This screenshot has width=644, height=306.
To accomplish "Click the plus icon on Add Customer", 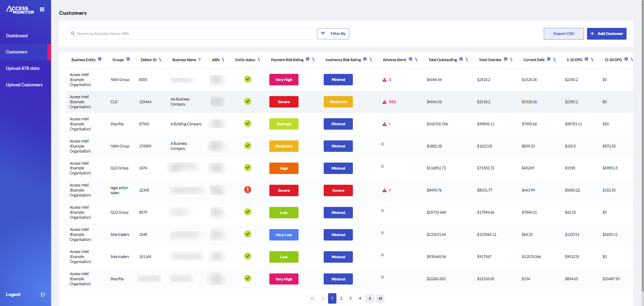I will click(x=593, y=34).
